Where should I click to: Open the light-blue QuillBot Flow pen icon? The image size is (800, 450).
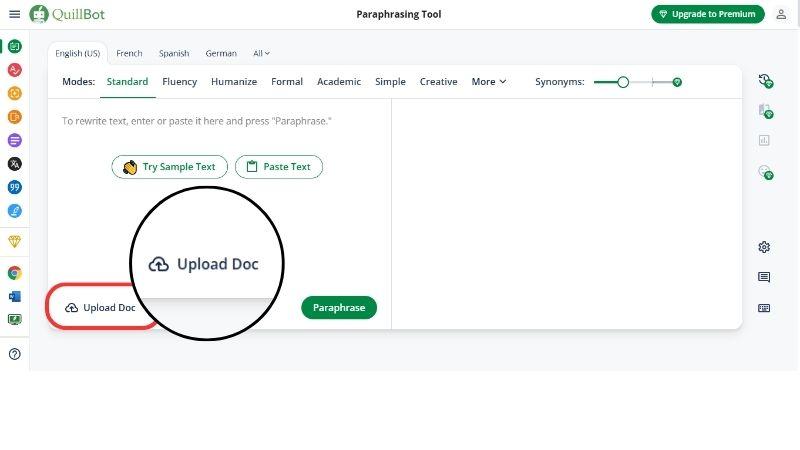click(x=15, y=211)
